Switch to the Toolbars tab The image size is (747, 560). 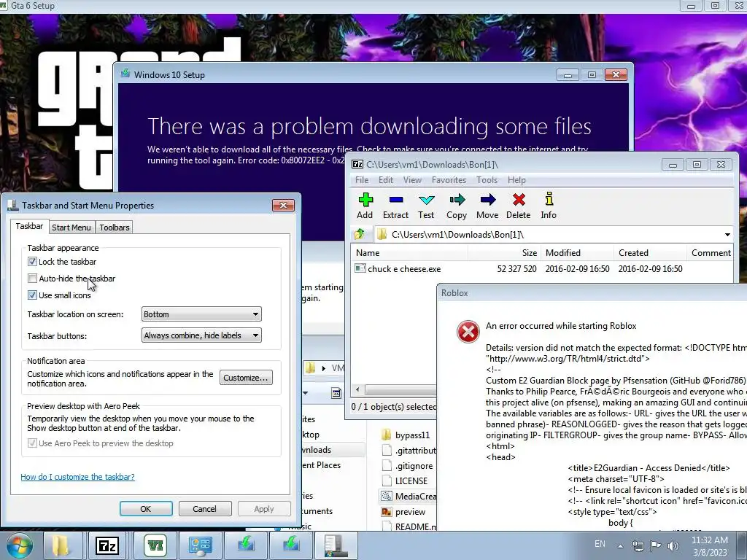coord(115,227)
